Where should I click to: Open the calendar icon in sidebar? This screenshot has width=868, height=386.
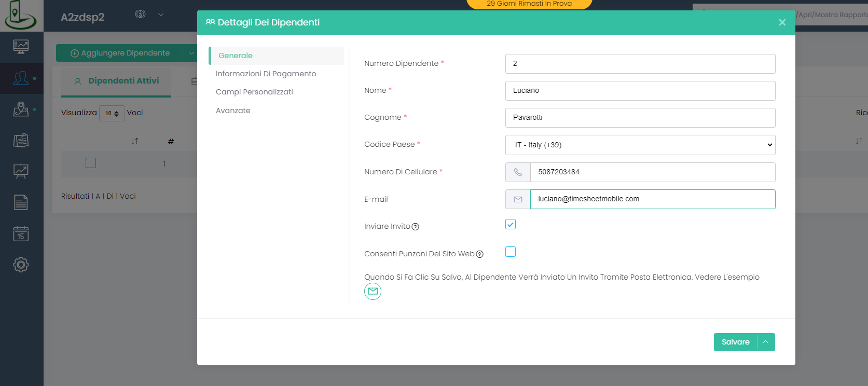(21, 233)
